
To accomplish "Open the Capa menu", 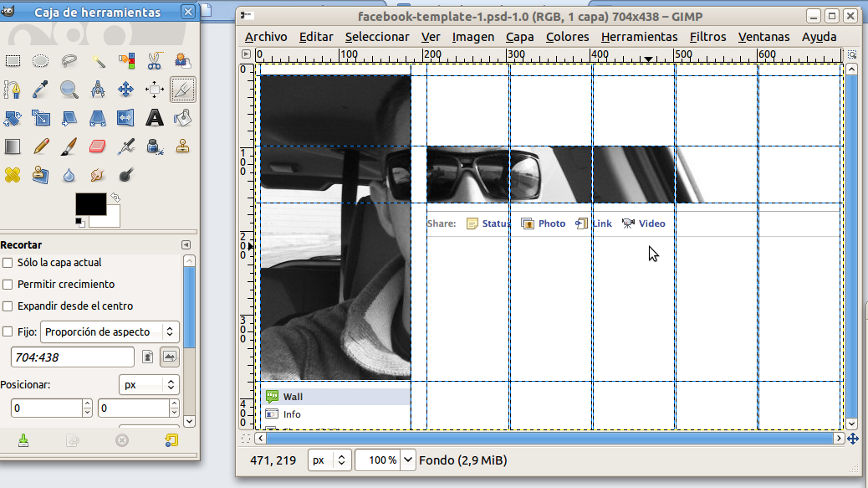I will [519, 37].
